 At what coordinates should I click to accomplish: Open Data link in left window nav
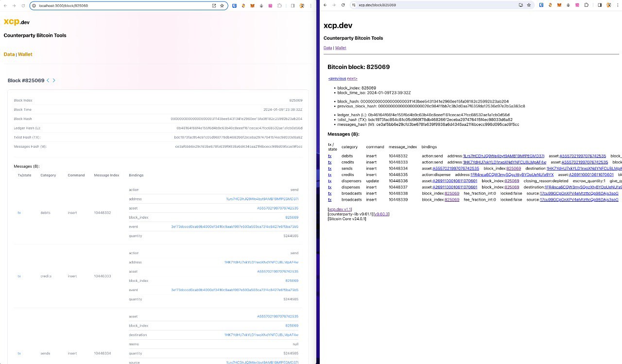click(9, 54)
